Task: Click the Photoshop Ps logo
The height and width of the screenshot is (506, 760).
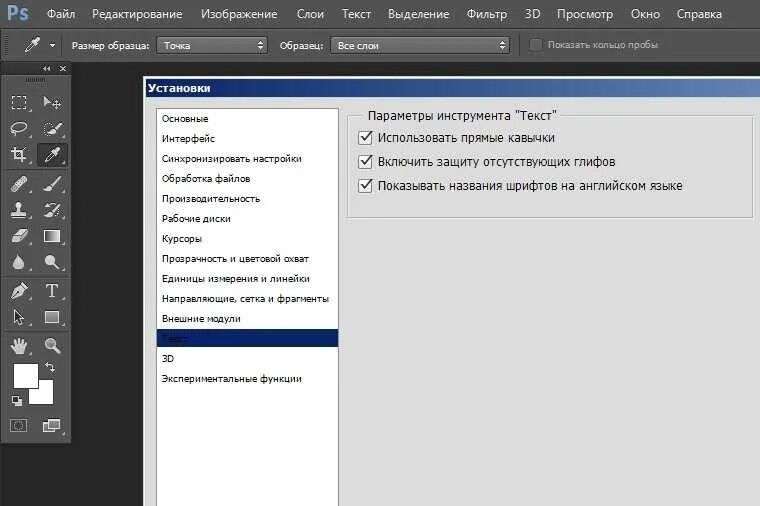Action: click(x=18, y=13)
